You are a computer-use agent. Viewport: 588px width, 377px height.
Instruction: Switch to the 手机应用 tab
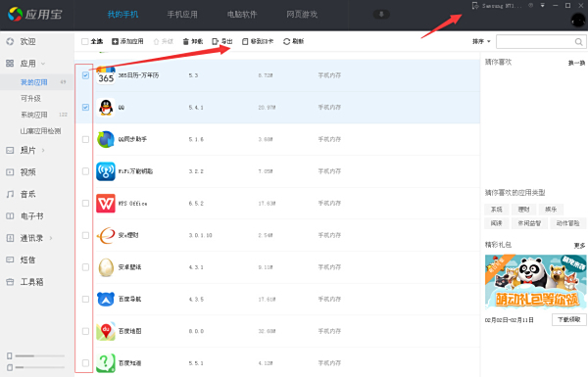182,15
